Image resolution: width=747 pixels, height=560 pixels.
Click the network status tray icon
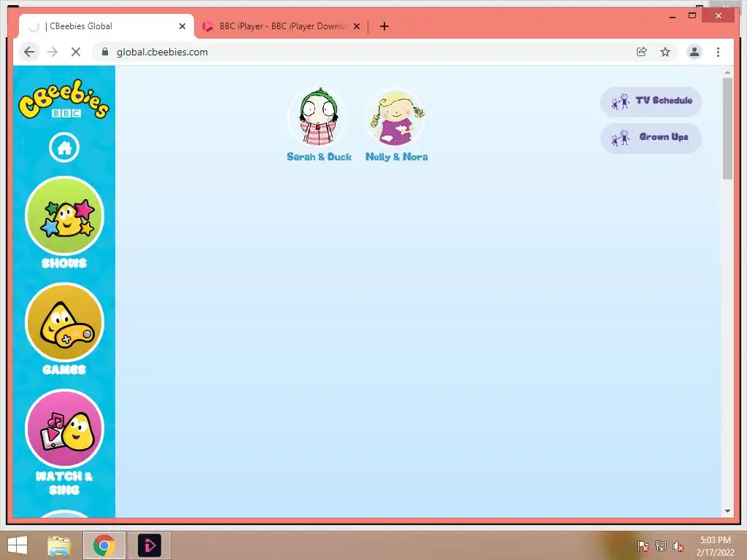[661, 546]
